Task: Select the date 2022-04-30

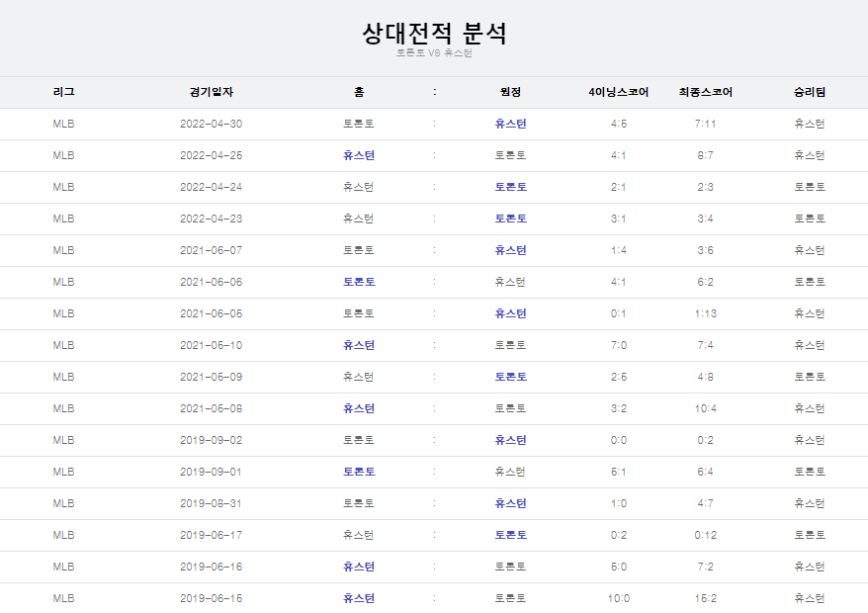Action: coord(212,124)
